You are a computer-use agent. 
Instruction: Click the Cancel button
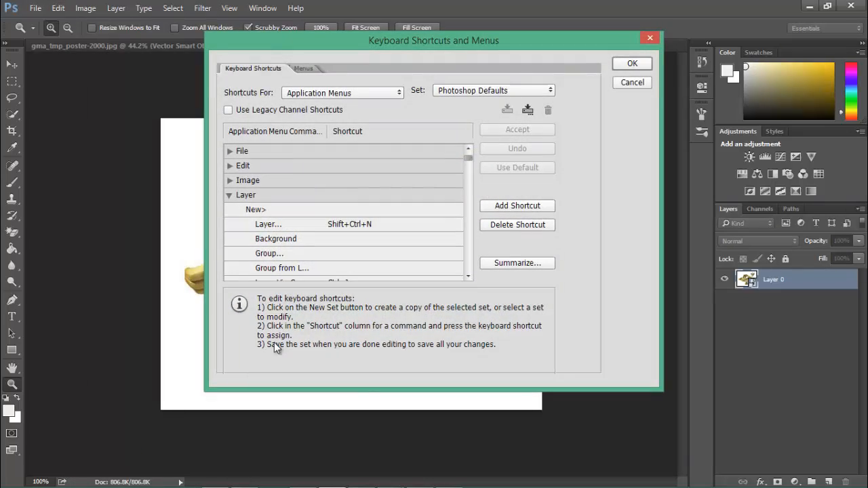pos(632,82)
